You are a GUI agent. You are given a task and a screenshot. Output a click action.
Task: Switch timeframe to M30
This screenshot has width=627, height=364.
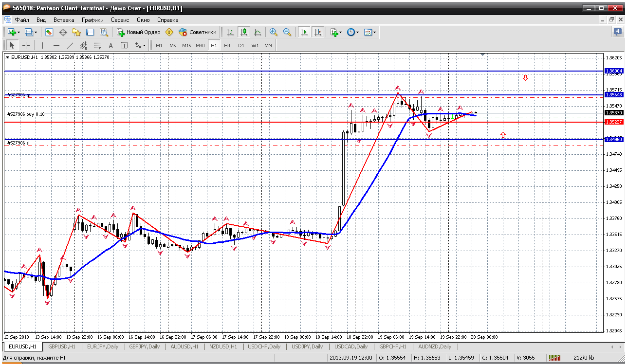200,45
